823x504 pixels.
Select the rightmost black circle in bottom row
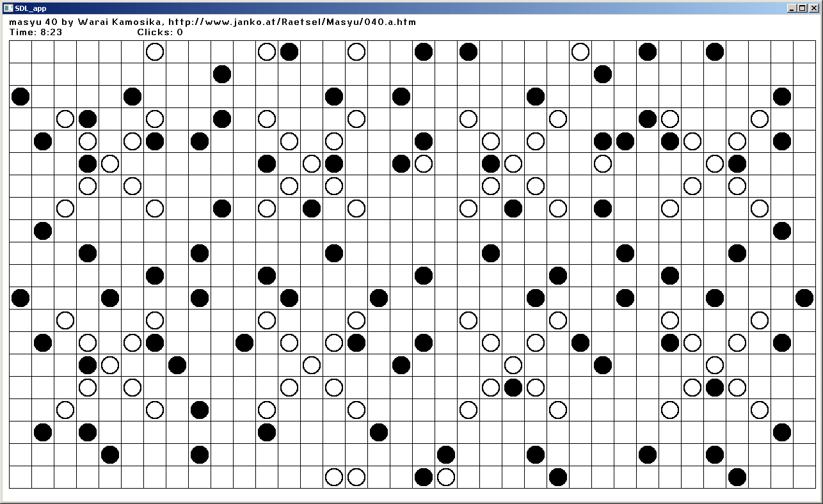737,477
